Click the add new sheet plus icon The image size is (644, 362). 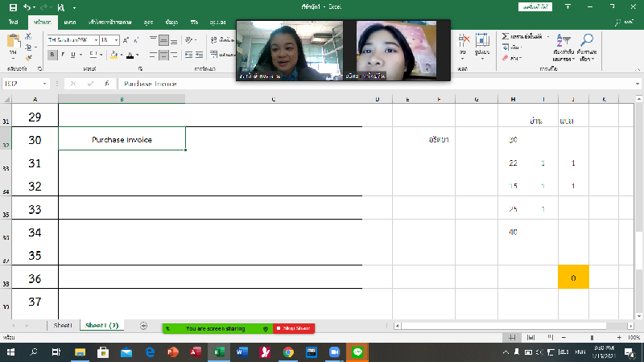tap(142, 326)
